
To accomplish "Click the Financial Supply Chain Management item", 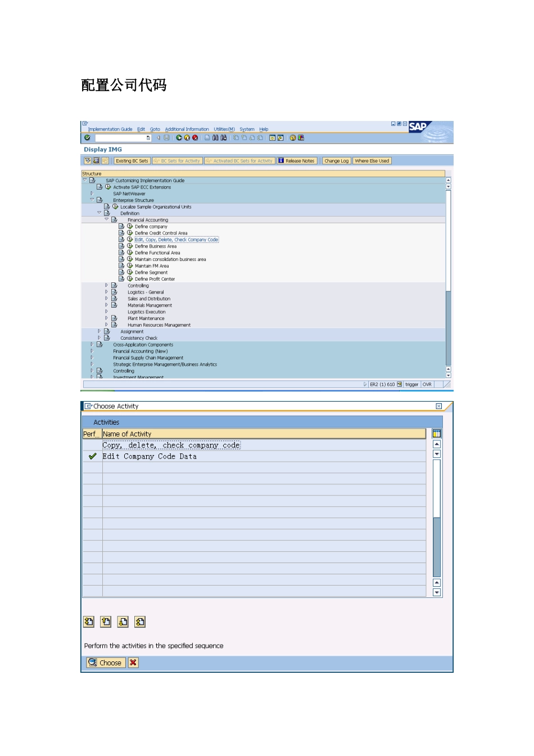I will pos(148,358).
